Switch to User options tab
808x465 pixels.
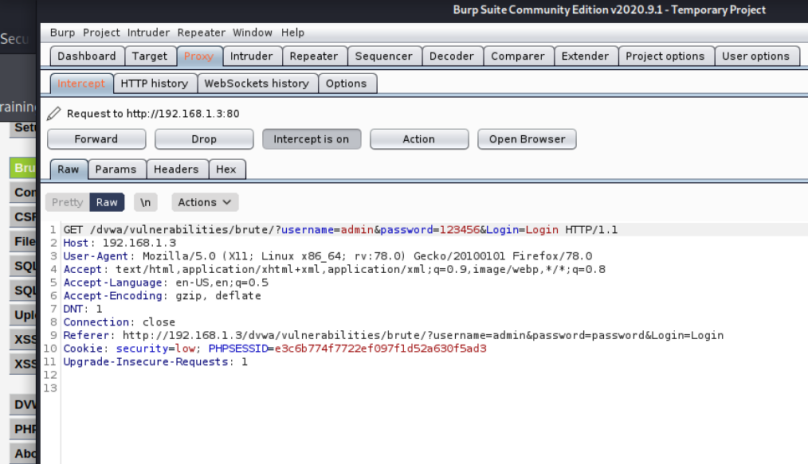click(x=756, y=56)
